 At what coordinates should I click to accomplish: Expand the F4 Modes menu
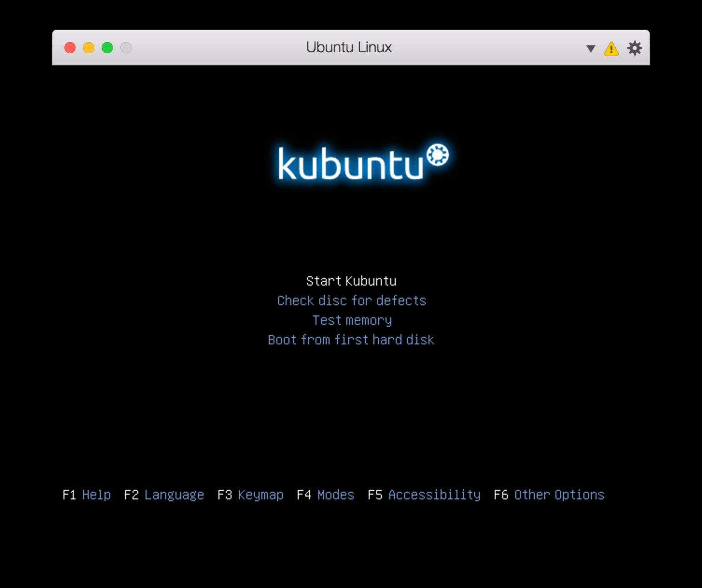(326, 495)
